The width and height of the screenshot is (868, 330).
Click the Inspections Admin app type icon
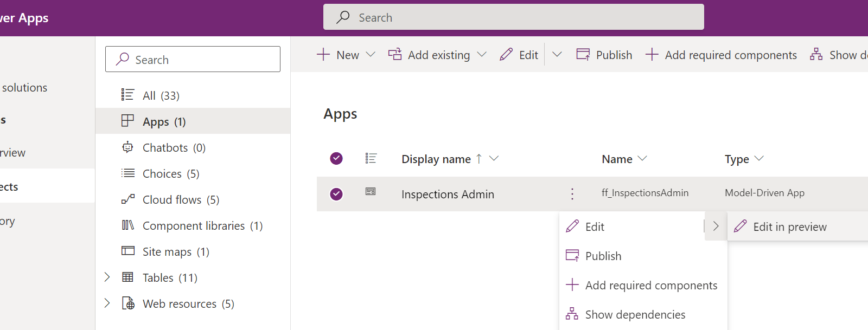point(371,191)
